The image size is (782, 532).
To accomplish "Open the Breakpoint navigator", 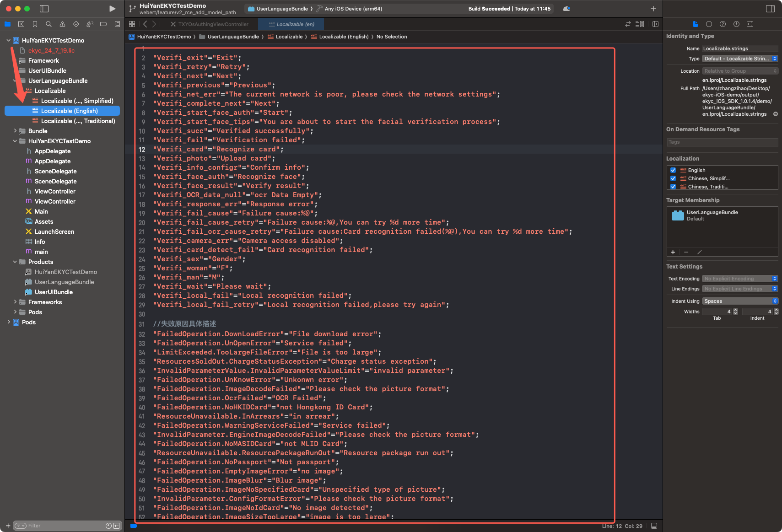I will click(103, 24).
